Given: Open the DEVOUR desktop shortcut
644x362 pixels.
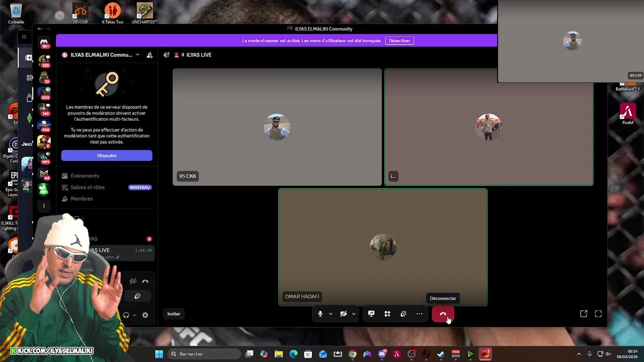Looking at the screenshot, I should pos(80,13).
